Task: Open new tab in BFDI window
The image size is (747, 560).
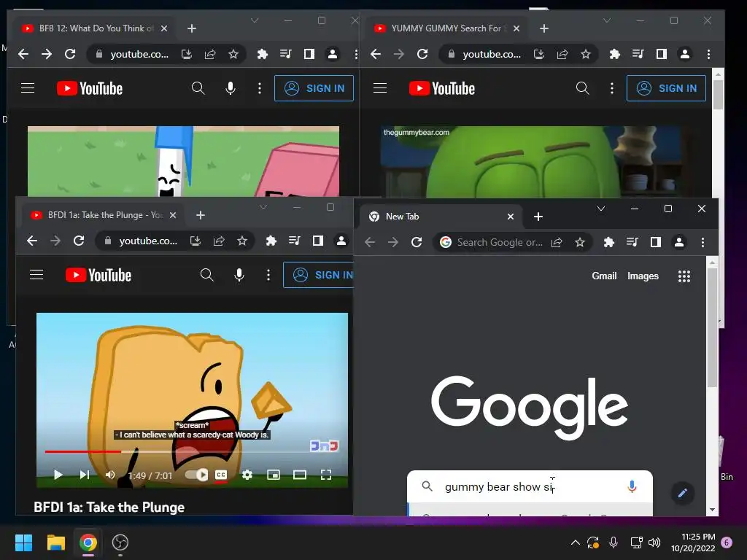Action: coord(201,215)
